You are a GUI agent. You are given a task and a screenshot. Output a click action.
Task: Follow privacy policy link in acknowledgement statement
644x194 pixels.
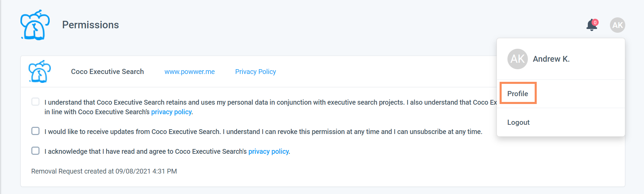(269, 151)
